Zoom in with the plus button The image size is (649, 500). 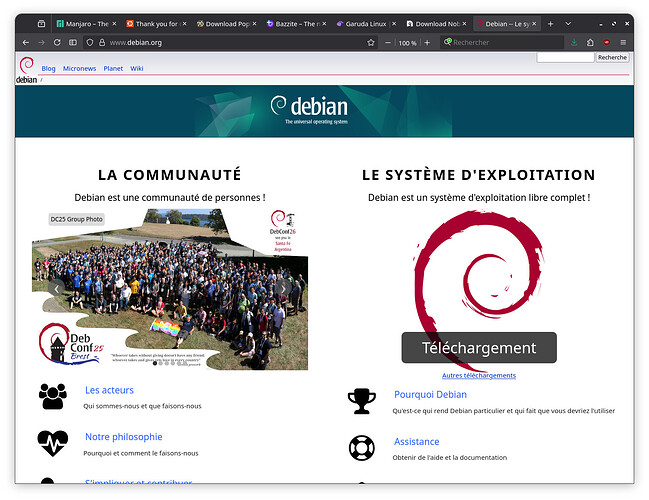click(x=427, y=42)
